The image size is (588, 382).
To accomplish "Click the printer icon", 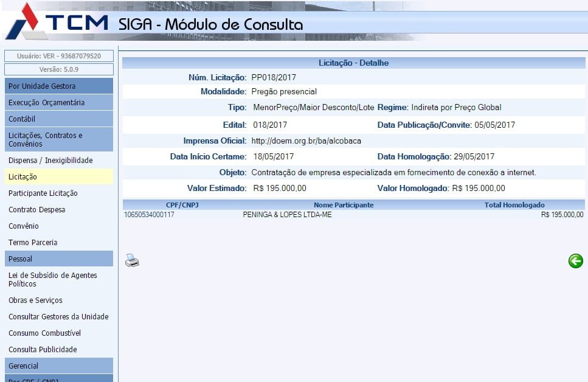I will tap(132, 261).
